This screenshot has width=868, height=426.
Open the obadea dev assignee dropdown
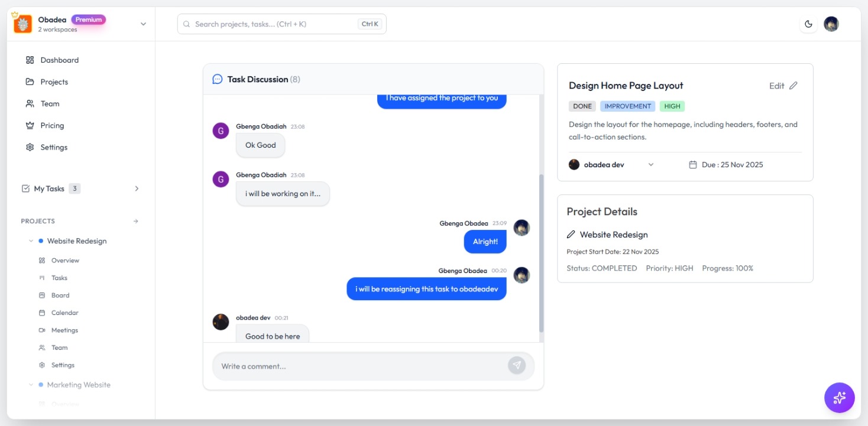pos(650,165)
